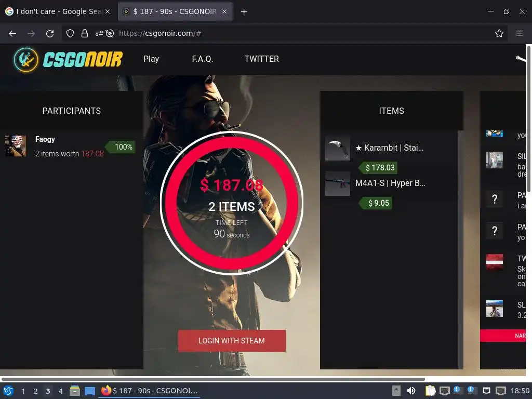The image size is (532, 399).
Task: Click the horizontal page scrollbar
Action: pyautogui.click(x=213, y=379)
